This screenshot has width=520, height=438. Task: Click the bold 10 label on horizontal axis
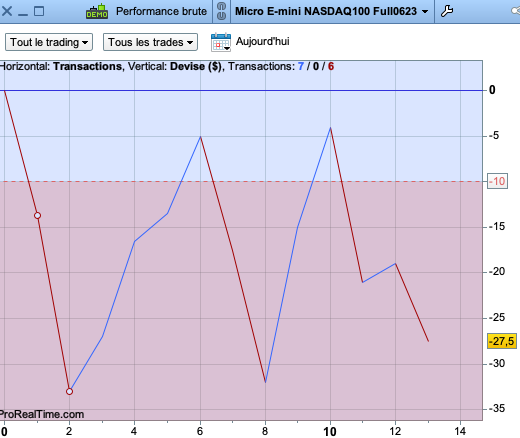(x=330, y=432)
